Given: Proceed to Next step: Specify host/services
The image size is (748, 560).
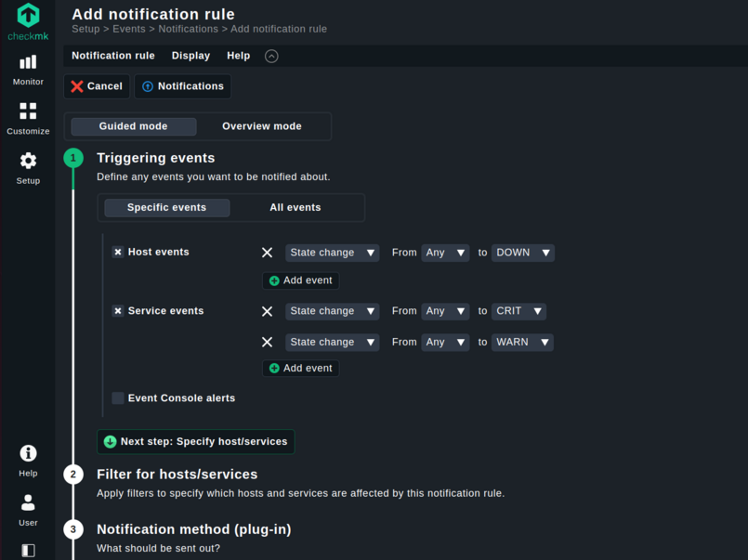Looking at the screenshot, I should (195, 441).
